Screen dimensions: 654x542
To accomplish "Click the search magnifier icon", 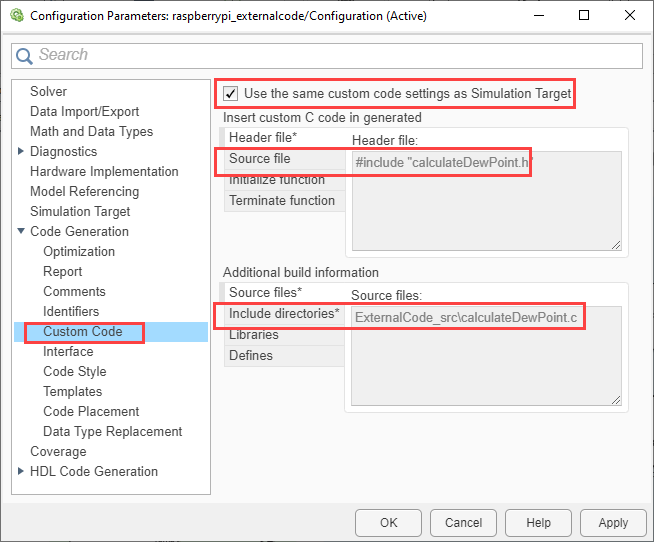I will click(25, 56).
